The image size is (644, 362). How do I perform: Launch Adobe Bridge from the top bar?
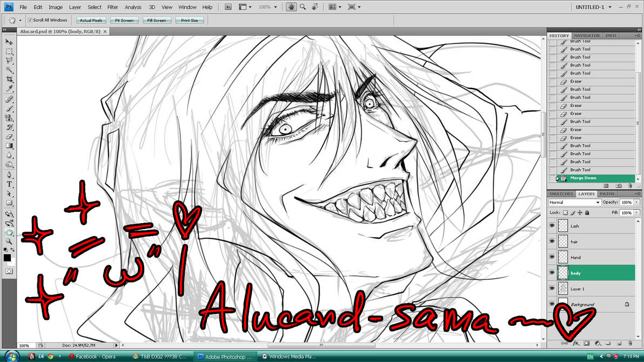tap(228, 7)
